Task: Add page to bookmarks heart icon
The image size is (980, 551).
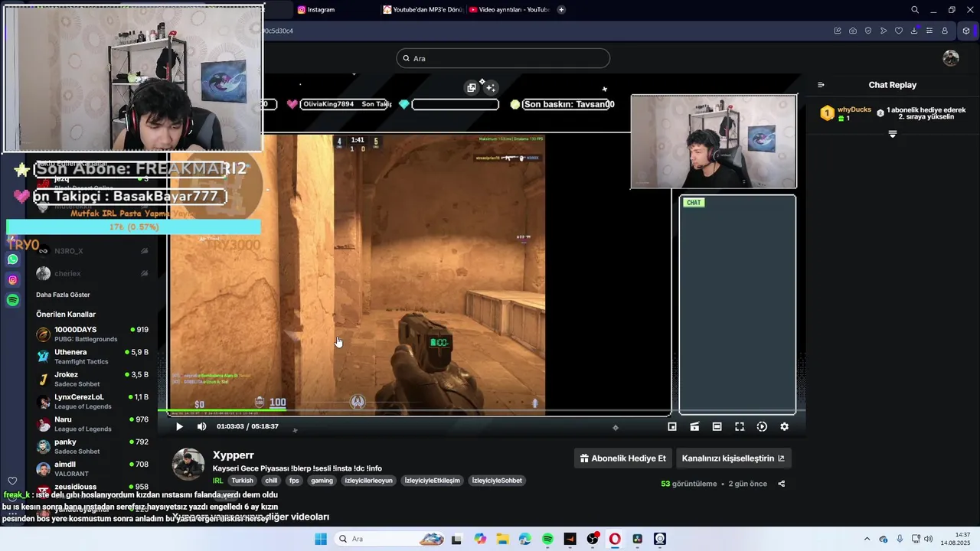Action: (899, 31)
